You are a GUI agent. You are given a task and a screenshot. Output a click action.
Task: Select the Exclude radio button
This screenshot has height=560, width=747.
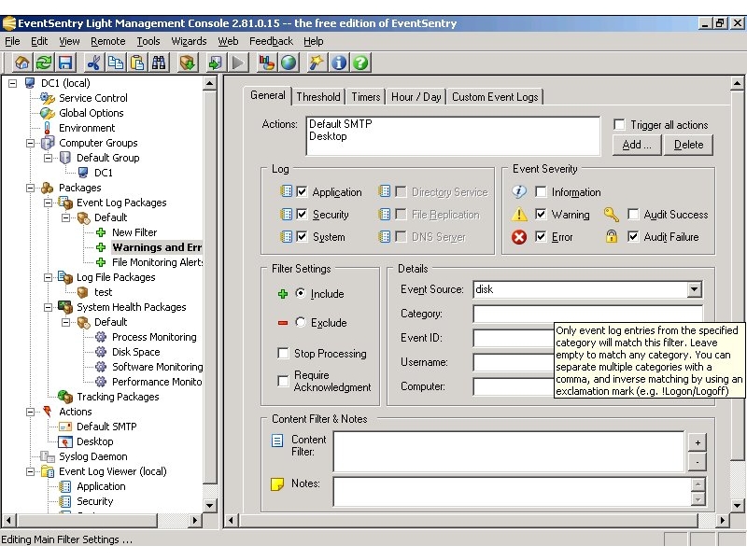tap(300, 322)
